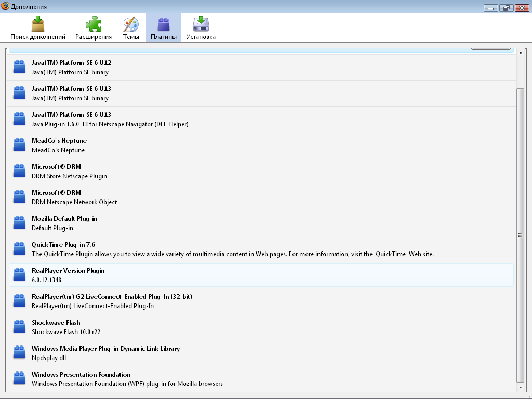Click the RealPlayer Version Plugin icon
Viewport: 532px width, 399px height.
click(x=19, y=274)
